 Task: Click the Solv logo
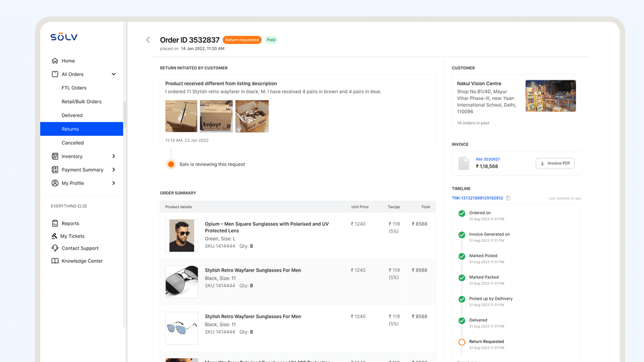coord(64,37)
